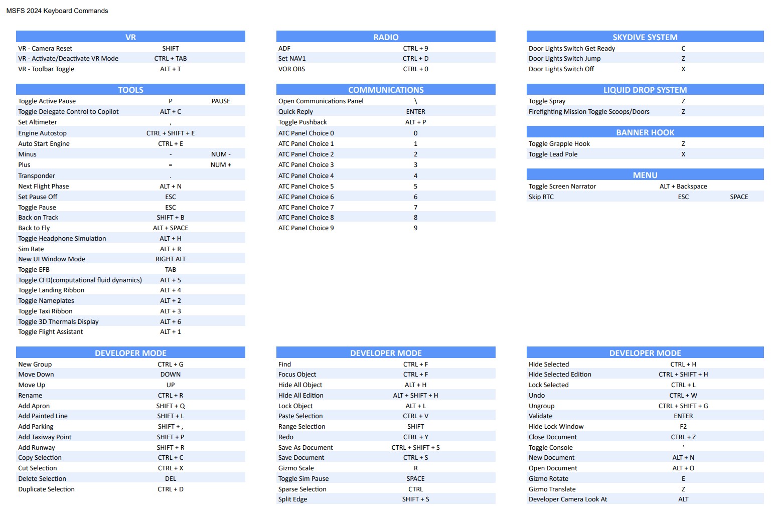Screen dimensions: 777x532
Task: Click the 'MSFS 2024 Keyboard Commands' title
Action: pos(57,11)
